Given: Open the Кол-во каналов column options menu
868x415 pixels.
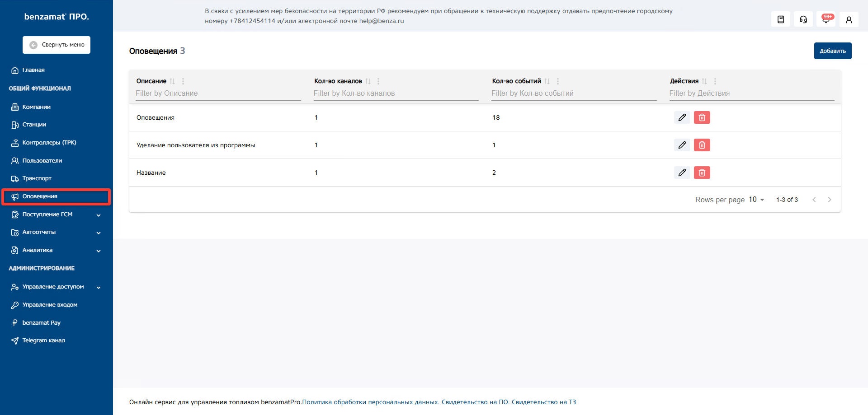Looking at the screenshot, I should pos(378,81).
